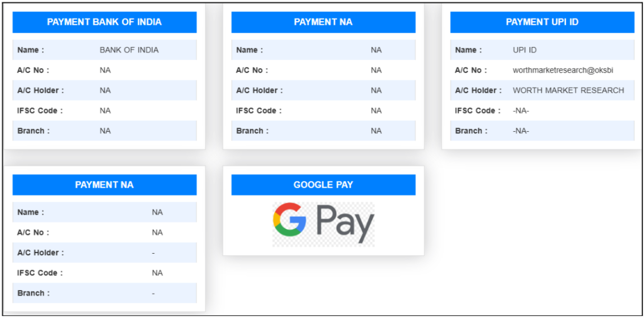Click the GOOGLE PAY header bar

coord(323,185)
